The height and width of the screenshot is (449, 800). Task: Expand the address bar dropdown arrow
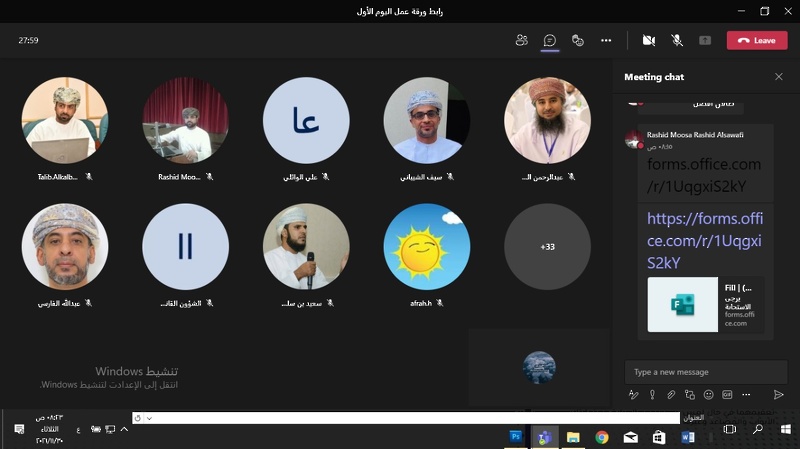149,418
